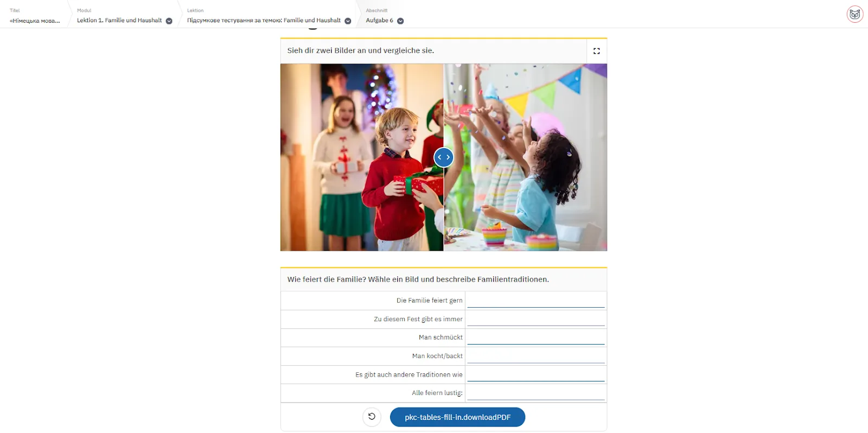Click the downloadPDF button
Image resolution: width=868 pixels, height=433 pixels.
point(457,417)
